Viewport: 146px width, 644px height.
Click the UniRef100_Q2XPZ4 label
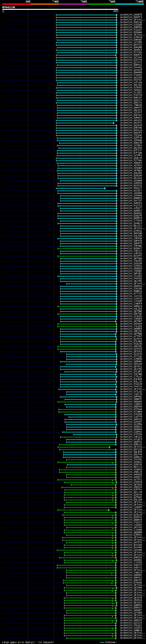coord(131,349)
